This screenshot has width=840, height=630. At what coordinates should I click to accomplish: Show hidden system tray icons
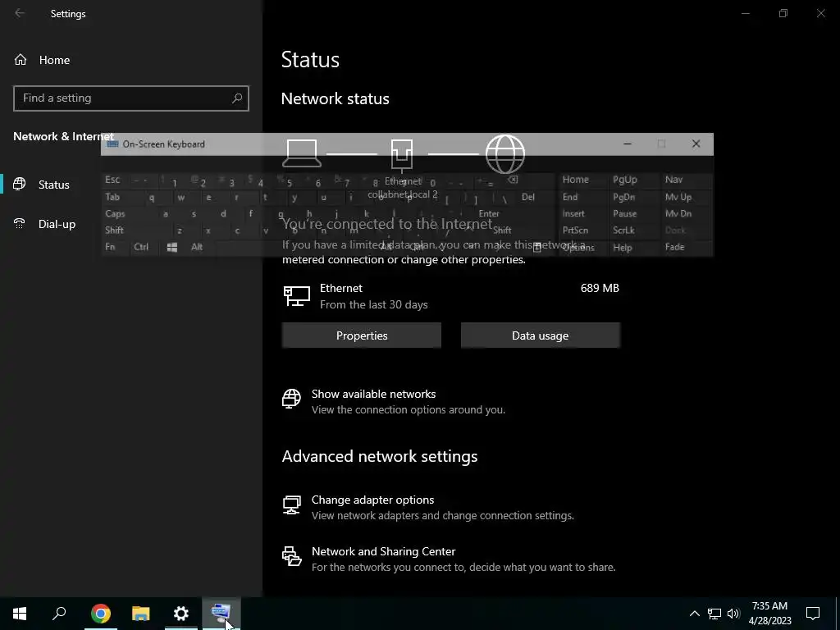(x=694, y=614)
